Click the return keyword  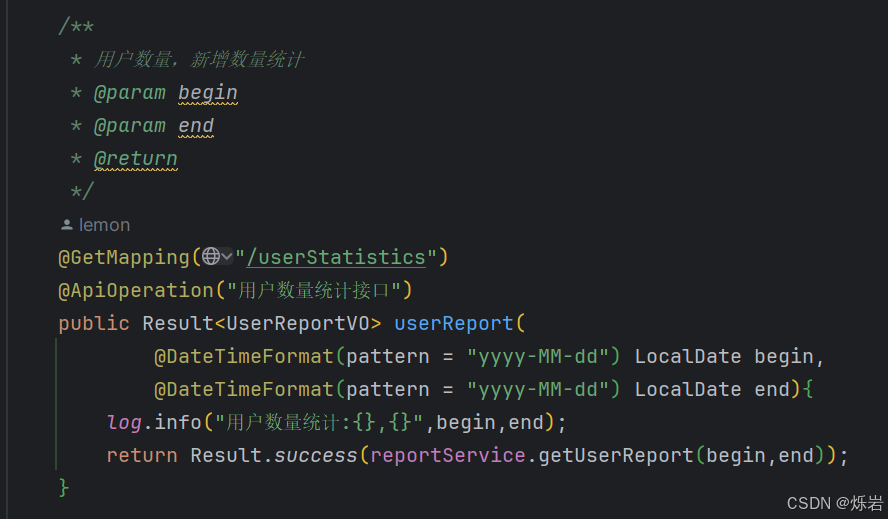click(142, 455)
